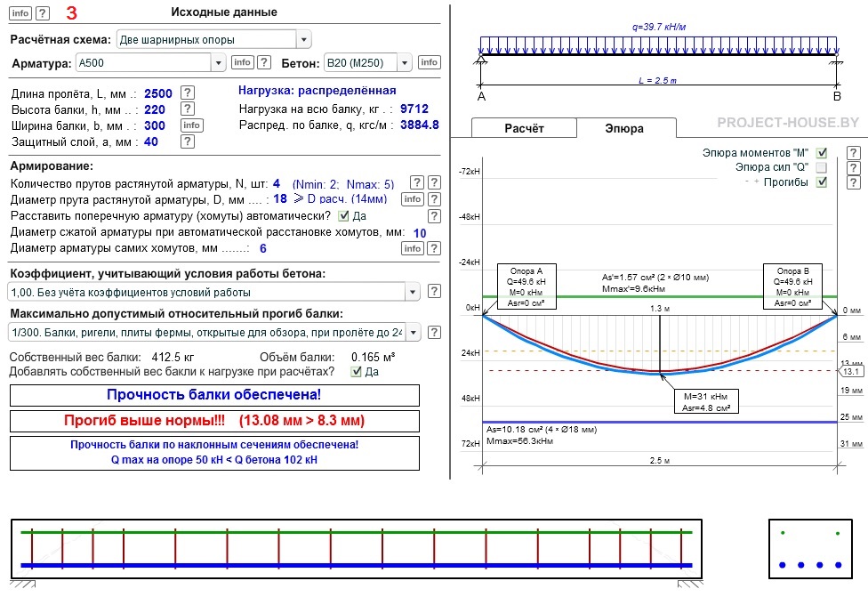The height and width of the screenshot is (597, 868).
Task: Uncheck the Эпюра моментов "M" checkbox
Action: [822, 153]
